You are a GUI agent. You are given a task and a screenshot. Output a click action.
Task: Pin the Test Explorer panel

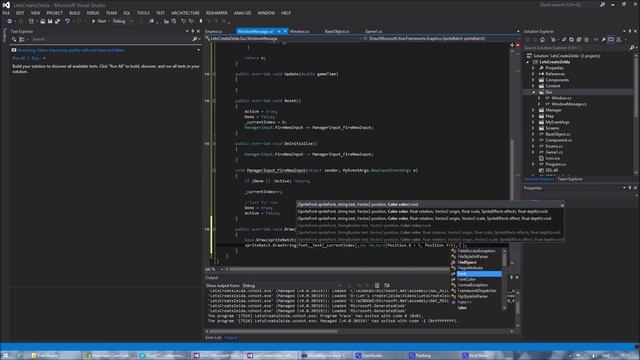pyautogui.click(x=193, y=31)
